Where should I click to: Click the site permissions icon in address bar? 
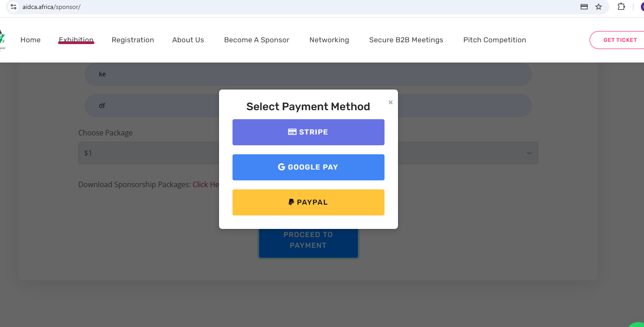(x=12, y=7)
